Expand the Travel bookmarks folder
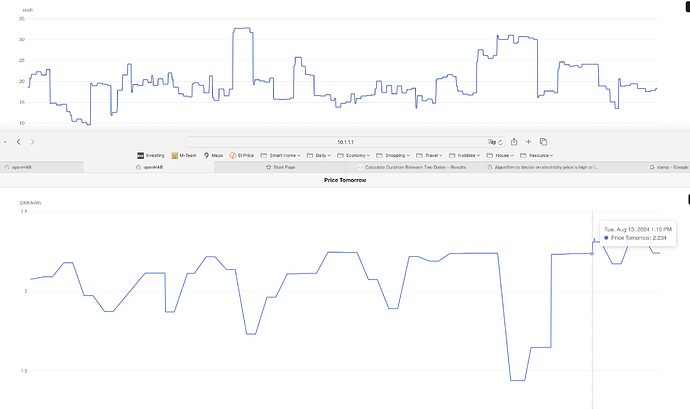This screenshot has width=690, height=409. point(429,155)
